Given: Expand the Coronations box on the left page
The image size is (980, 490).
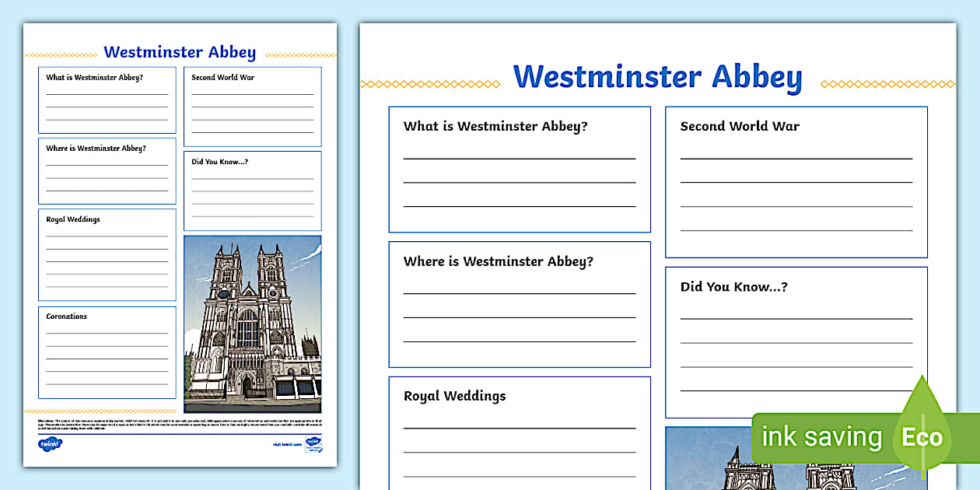Looking at the screenshot, I should 107,352.
